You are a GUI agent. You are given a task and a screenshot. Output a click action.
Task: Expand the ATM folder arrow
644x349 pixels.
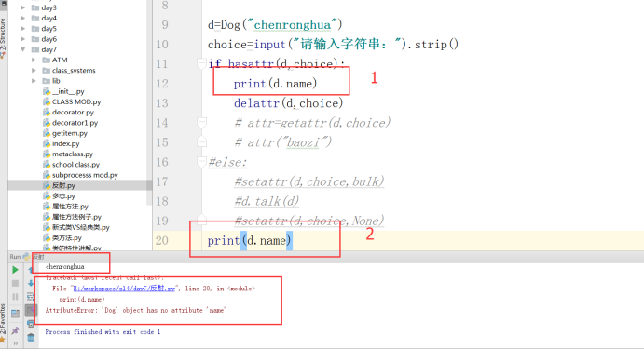coord(34,60)
